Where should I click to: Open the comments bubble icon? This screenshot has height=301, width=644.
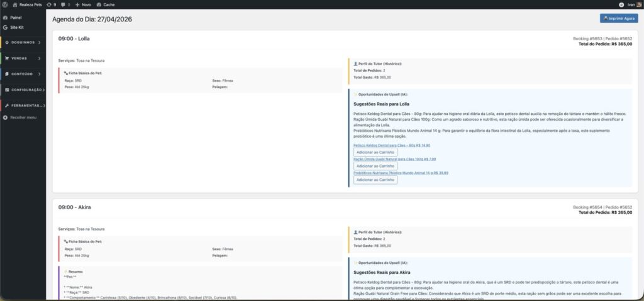62,4
